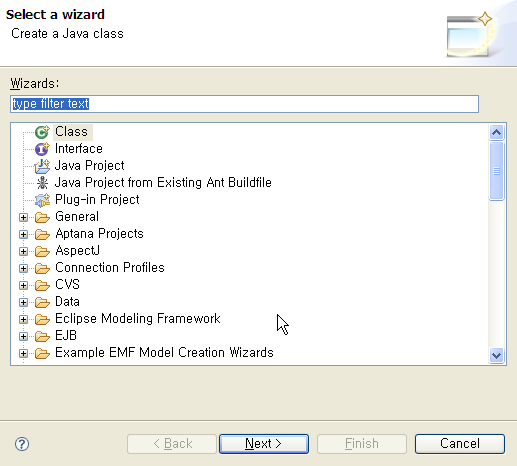517x466 pixels.
Task: Expand the Eclipse Modeling Framework node
Action: click(23, 319)
